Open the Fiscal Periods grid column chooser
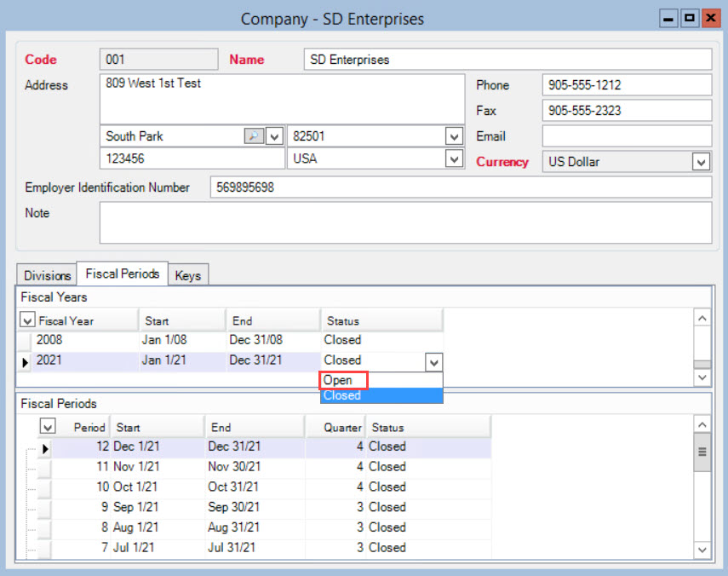Viewport: 728px width, 576px height. pyautogui.click(x=48, y=426)
